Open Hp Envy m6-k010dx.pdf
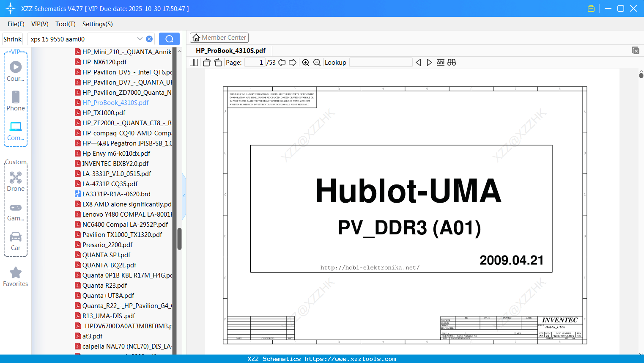The height and width of the screenshot is (363, 644). click(112, 153)
